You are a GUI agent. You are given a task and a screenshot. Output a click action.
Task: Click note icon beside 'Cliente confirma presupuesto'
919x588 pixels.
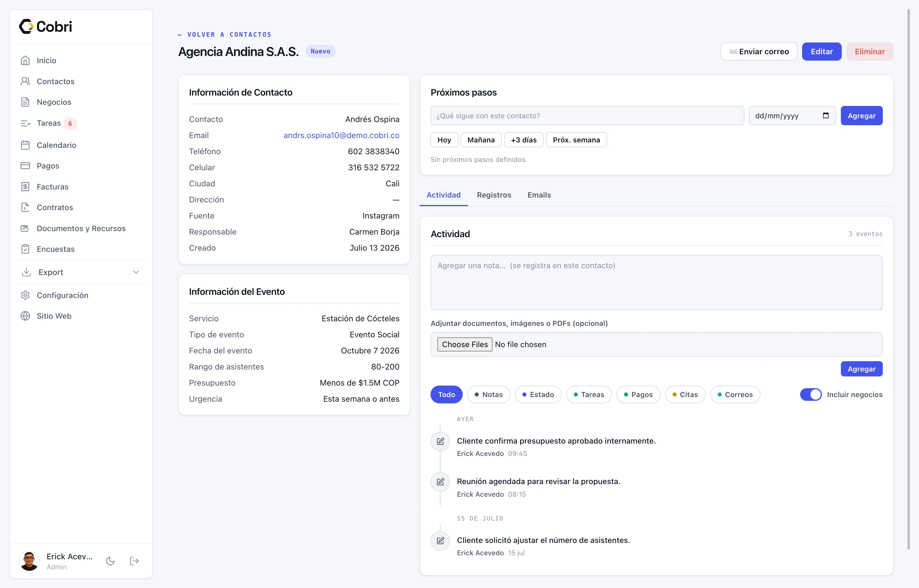point(440,441)
